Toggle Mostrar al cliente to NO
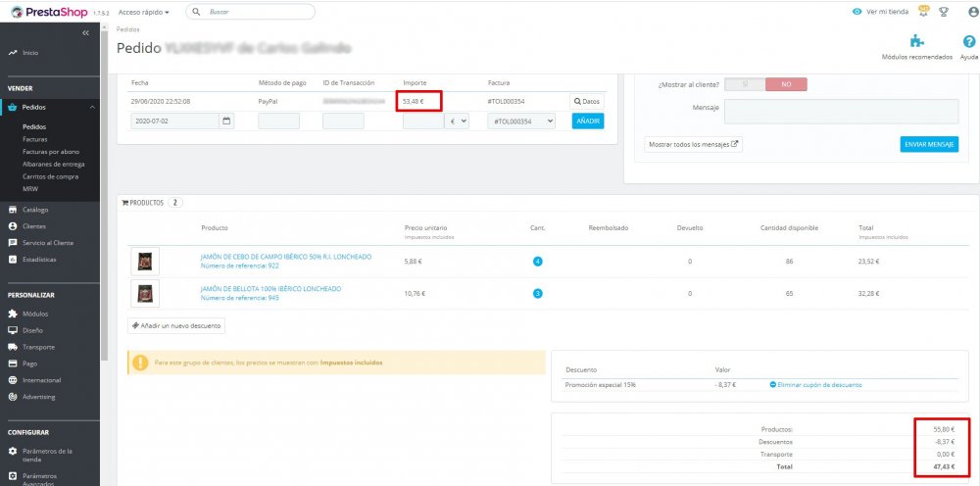The image size is (980, 486). (786, 84)
